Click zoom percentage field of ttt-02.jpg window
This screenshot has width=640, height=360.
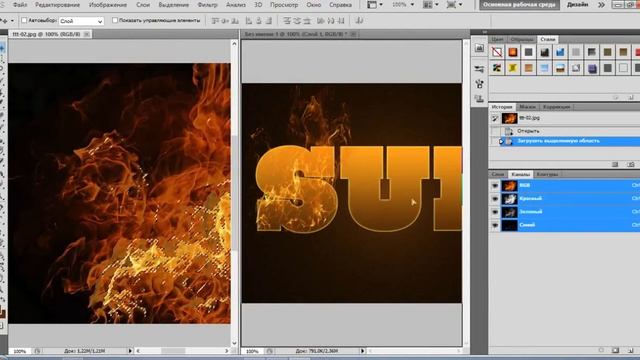pyautogui.click(x=19, y=351)
